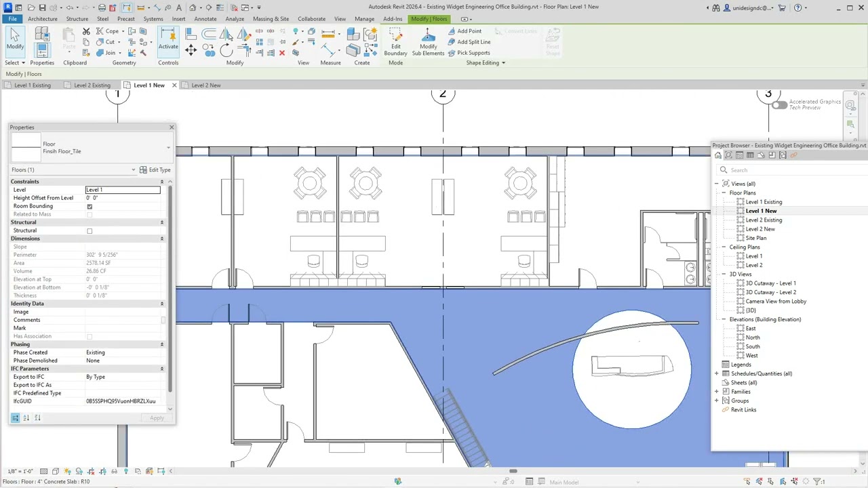
Task: Select the Move tool in Modify panel
Action: coord(191,50)
